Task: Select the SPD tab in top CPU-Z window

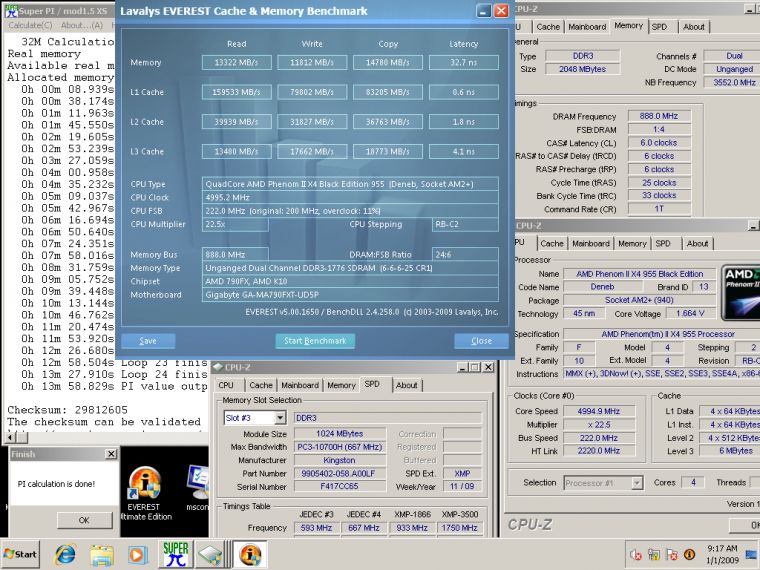Action: [659, 27]
